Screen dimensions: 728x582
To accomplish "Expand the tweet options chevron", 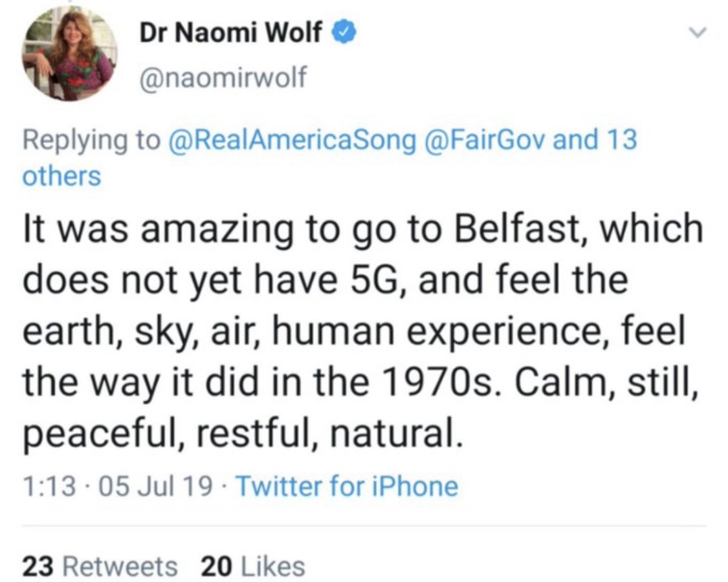I will coord(696,32).
